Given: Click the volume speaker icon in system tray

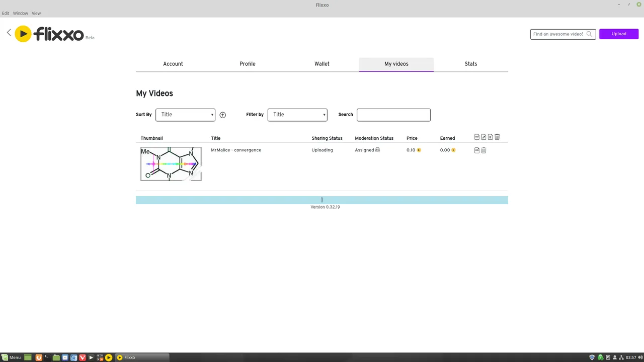Looking at the screenshot, I should (x=640, y=357).
